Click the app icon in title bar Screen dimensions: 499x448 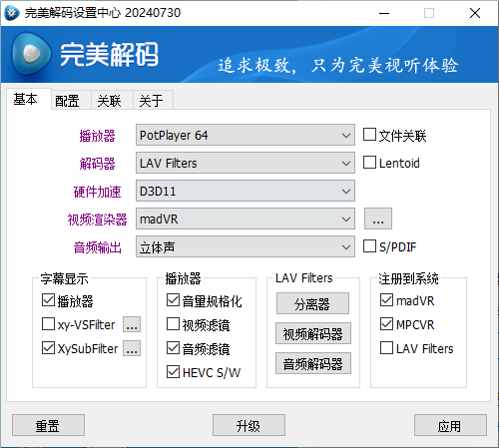[12, 13]
